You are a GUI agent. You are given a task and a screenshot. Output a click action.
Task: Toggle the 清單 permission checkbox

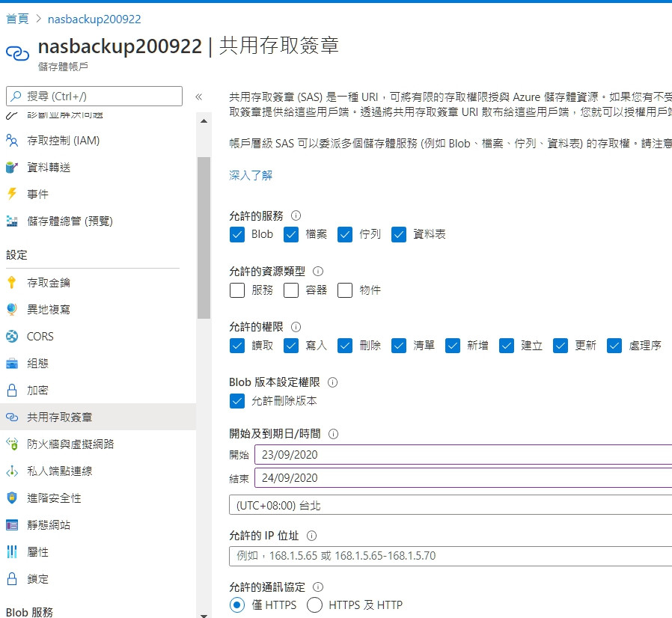399,346
